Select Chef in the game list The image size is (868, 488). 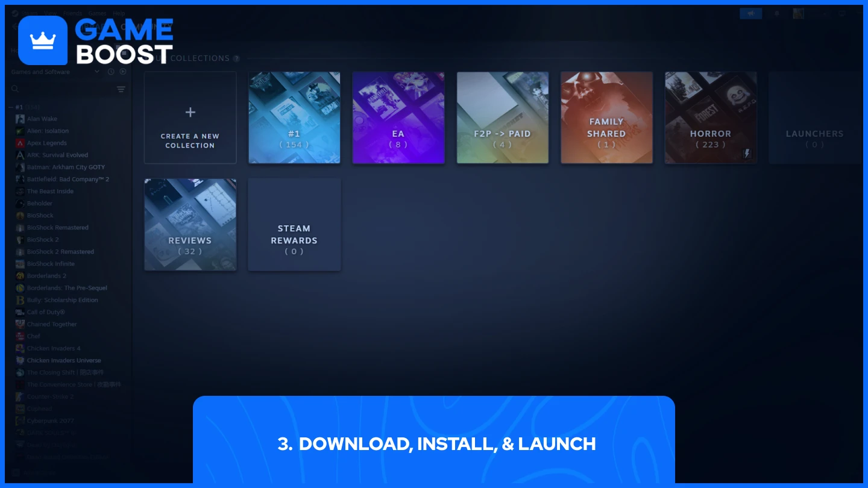click(34, 336)
